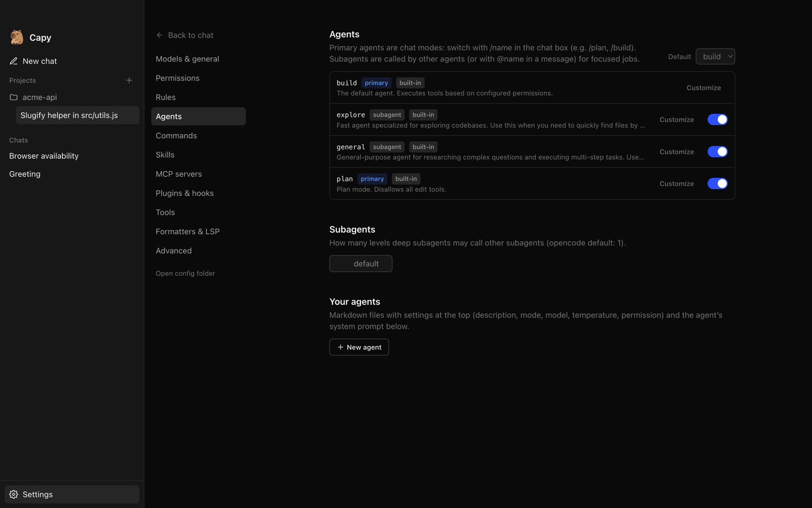
Task: Click the general agent description text
Action: point(490,157)
